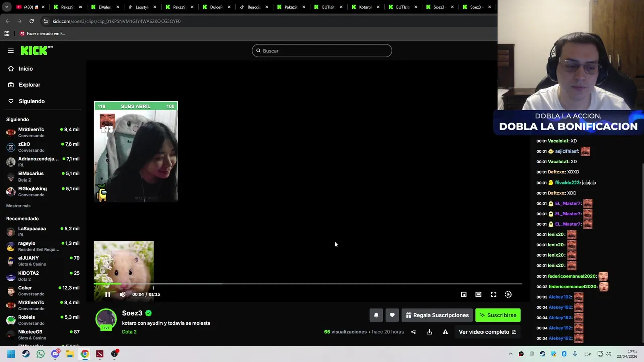Open rageylo recommended channel

coord(43,246)
